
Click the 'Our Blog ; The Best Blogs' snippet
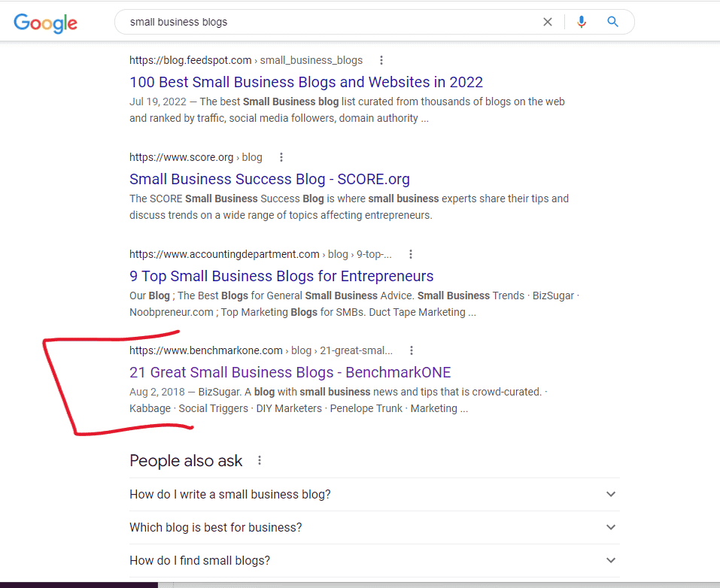coord(354,304)
